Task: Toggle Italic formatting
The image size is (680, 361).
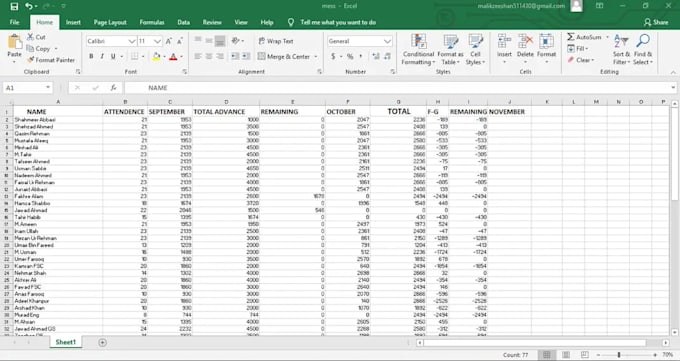Action: tap(102, 56)
